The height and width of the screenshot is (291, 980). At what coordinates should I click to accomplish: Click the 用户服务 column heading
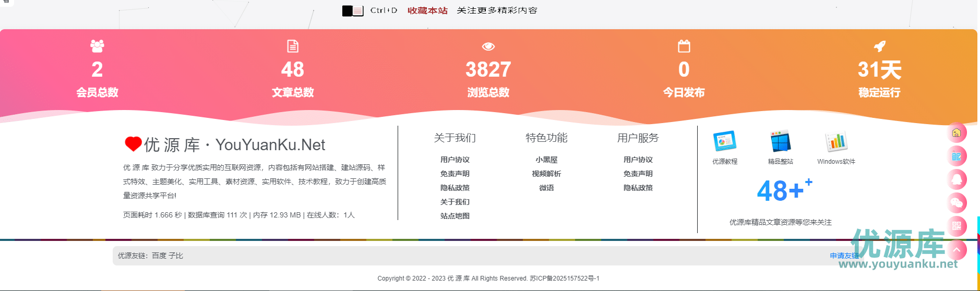tap(638, 138)
